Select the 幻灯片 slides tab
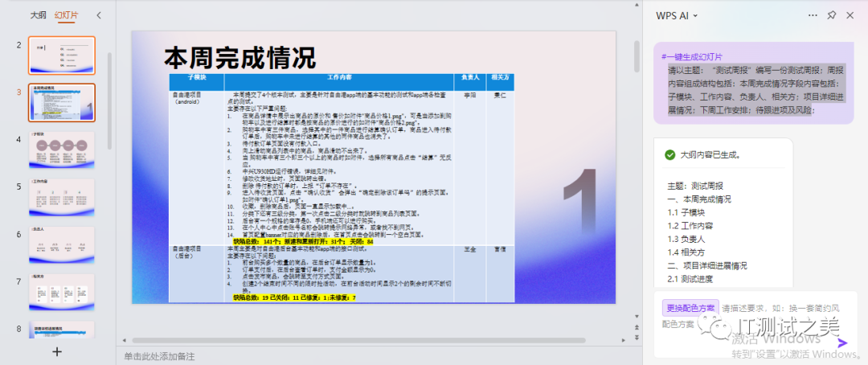The image size is (868, 365). (66, 15)
